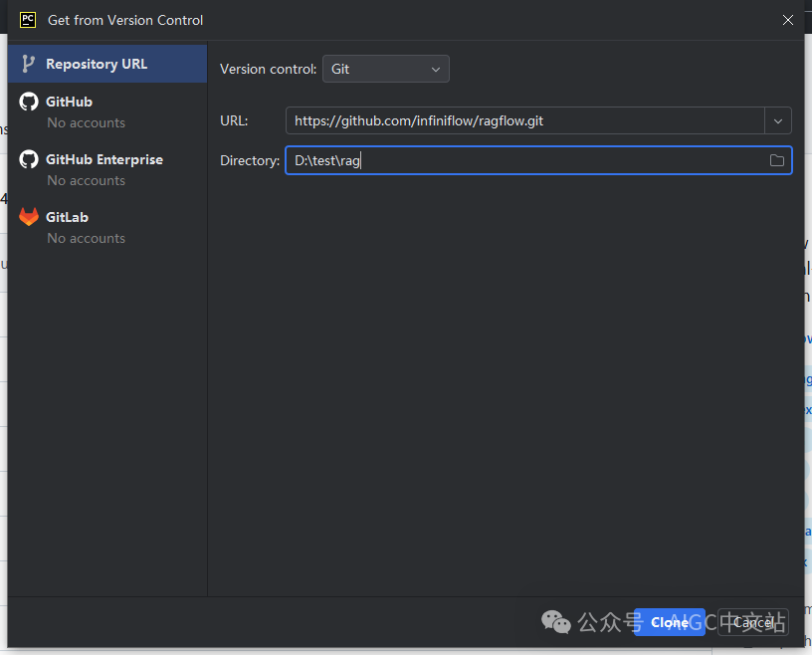Click the 'URL:' label
The width and height of the screenshot is (812, 655).
pyautogui.click(x=234, y=120)
